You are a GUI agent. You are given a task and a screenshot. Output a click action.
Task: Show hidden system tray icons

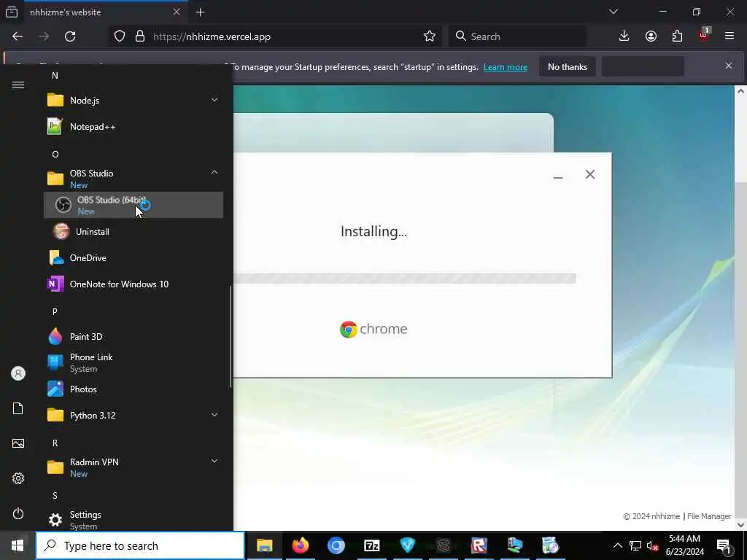click(617, 545)
